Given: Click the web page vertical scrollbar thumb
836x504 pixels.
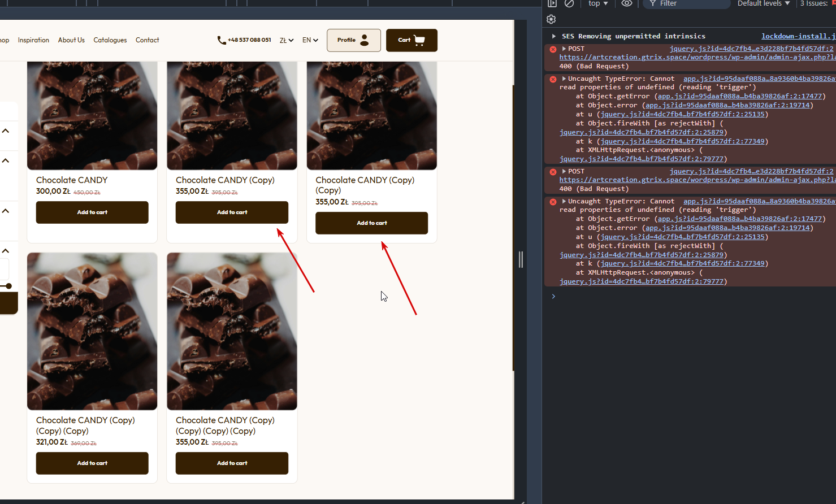Looking at the screenshot, I should tap(514, 228).
